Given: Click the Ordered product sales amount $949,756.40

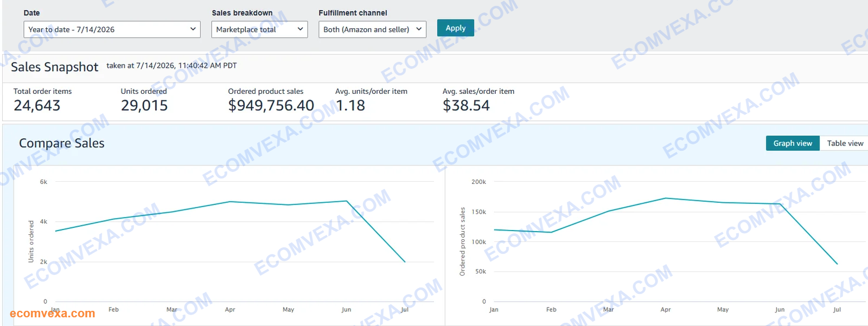Looking at the screenshot, I should click(271, 105).
